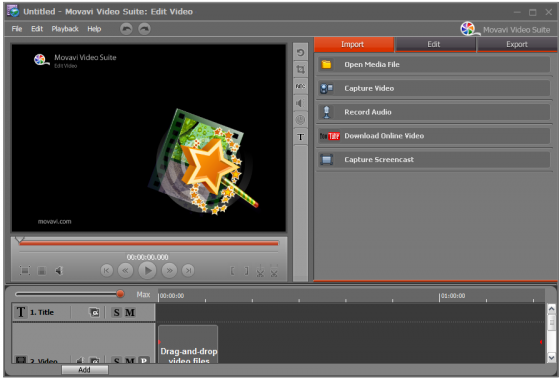Click the undo arrow in the toolbar
Screen dimensions: 560x378
[x=126, y=29]
